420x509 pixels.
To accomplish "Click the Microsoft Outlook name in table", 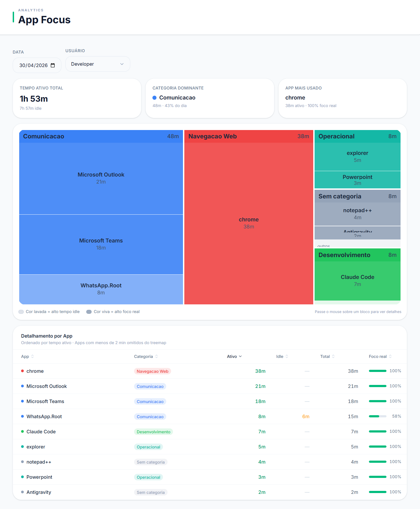I will (x=46, y=386).
